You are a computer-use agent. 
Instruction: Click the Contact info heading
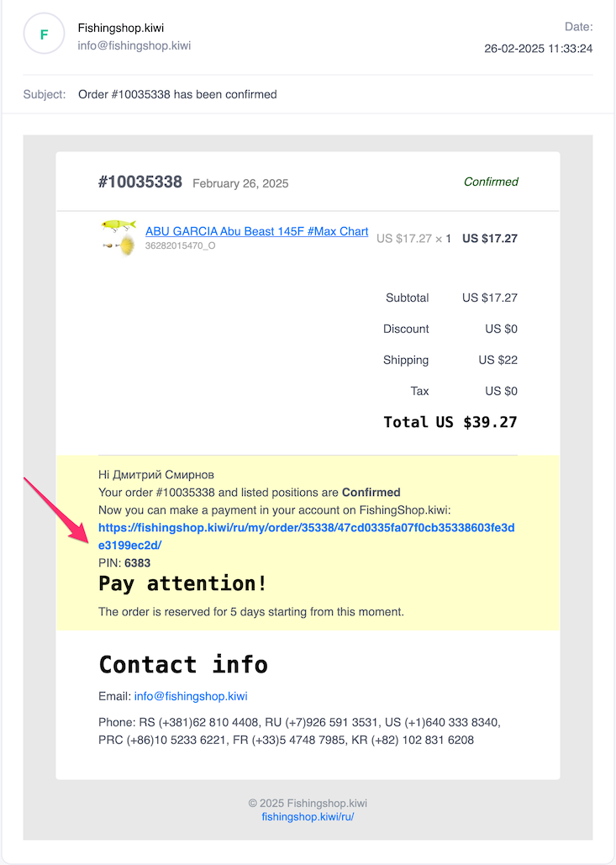tap(183, 664)
